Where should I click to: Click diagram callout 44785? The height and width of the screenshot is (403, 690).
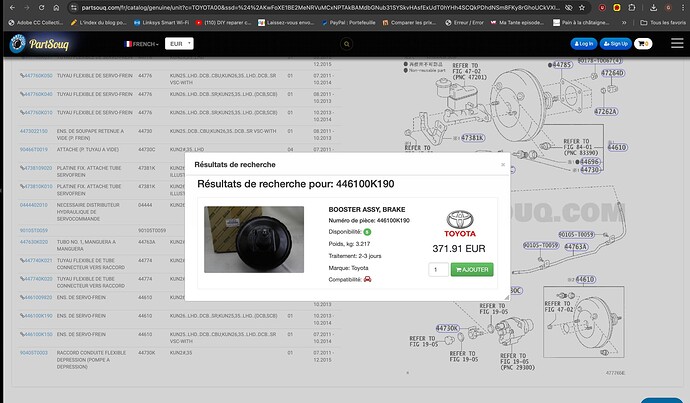[562, 65]
